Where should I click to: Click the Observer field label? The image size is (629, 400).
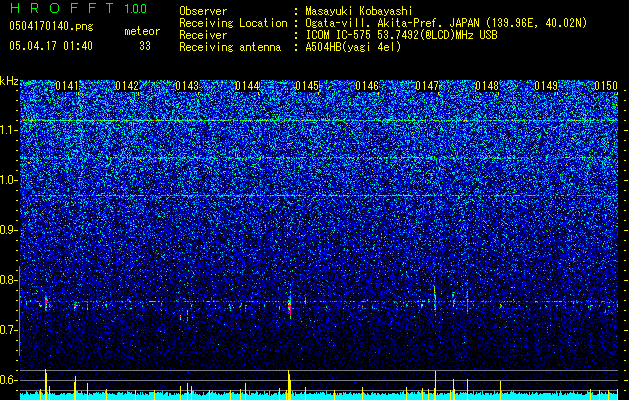click(203, 11)
